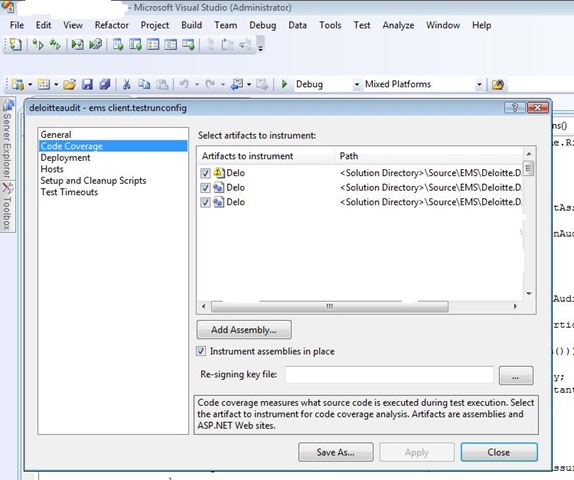Click the Copy icon
This screenshot has height=480, width=574.
click(144, 85)
